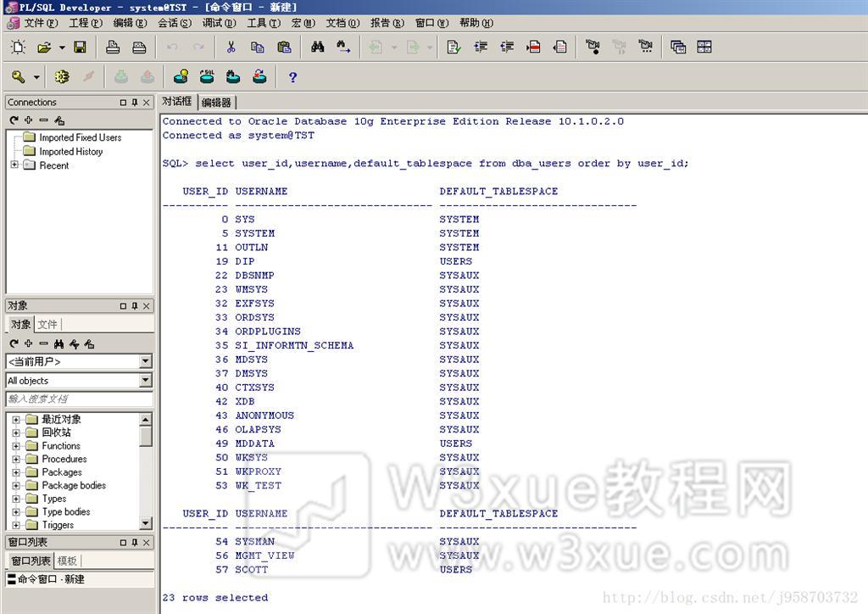Open the 帮助(H) menu
The width and height of the screenshot is (868, 614).
click(x=476, y=23)
